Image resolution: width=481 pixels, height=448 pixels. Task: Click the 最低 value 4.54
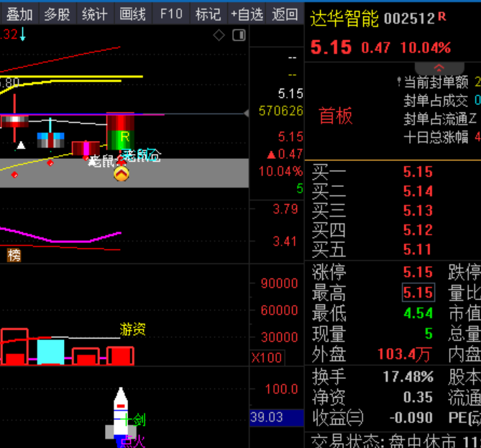(x=418, y=313)
